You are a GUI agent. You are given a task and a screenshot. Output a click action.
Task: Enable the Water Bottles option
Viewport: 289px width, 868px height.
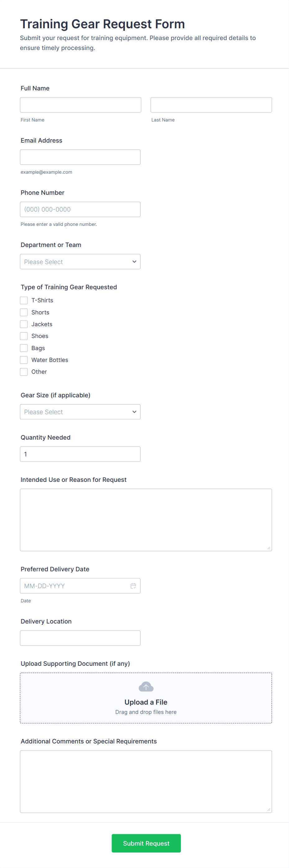(24, 360)
